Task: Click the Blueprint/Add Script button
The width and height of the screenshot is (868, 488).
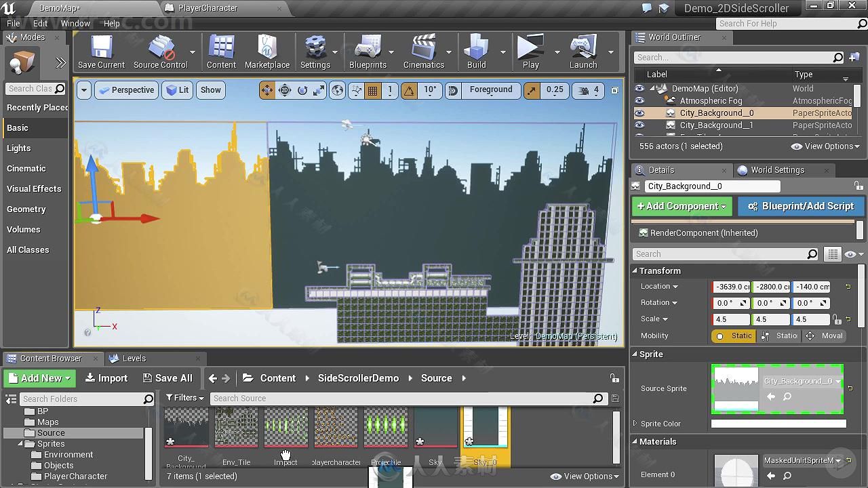Action: tap(800, 206)
